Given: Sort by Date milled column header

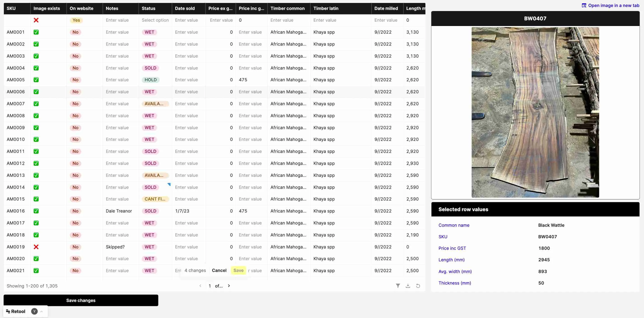Looking at the screenshot, I should pyautogui.click(x=387, y=9).
